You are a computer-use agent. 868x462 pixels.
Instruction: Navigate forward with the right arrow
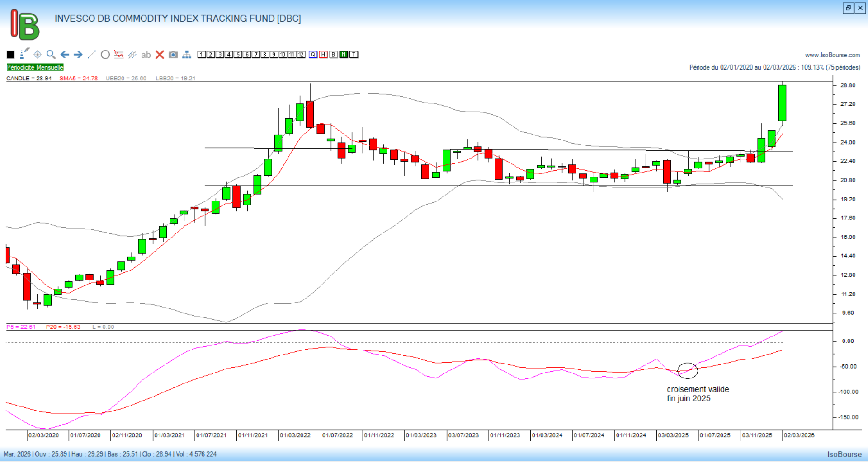click(x=78, y=55)
